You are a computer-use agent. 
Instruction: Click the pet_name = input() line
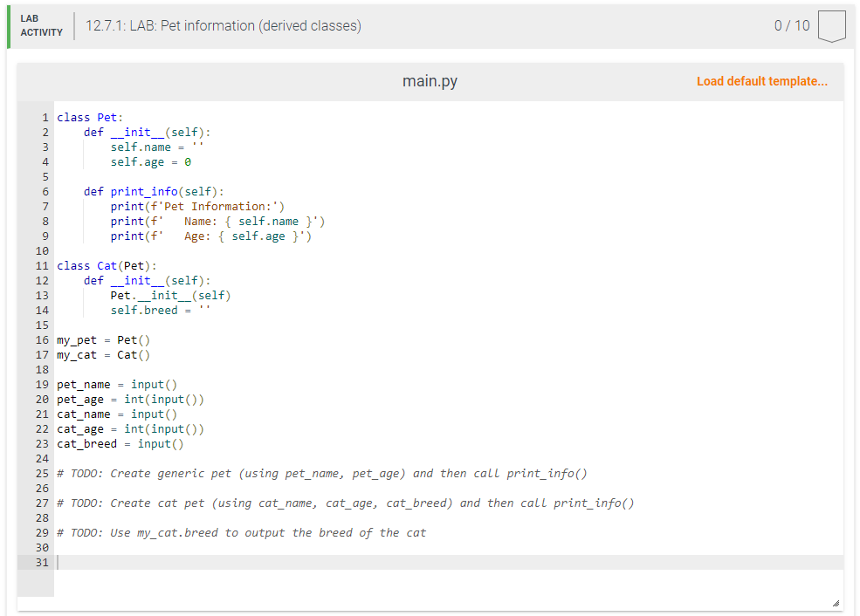(x=117, y=384)
